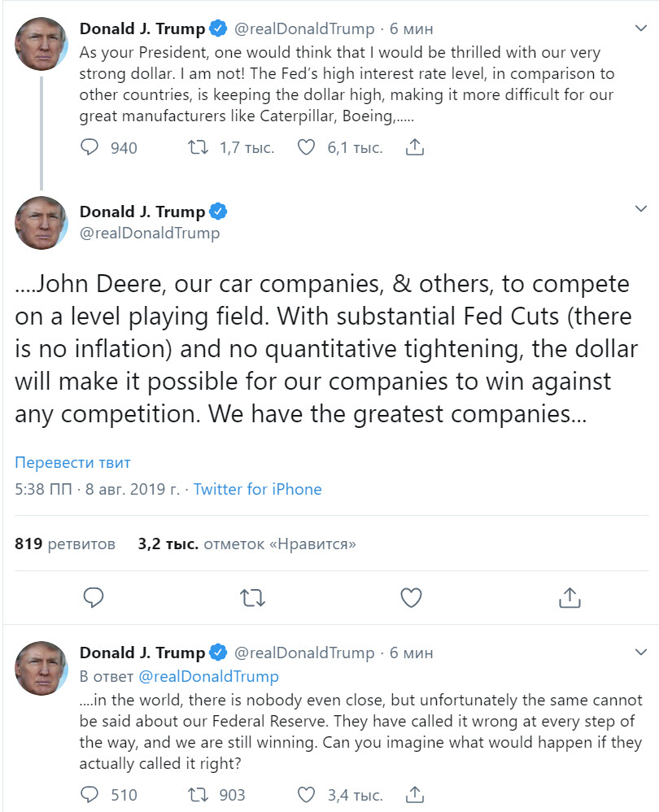Like the last tweet with 3,4 тыс. likes
Image resolution: width=659 pixels, height=812 pixels.
[306, 794]
